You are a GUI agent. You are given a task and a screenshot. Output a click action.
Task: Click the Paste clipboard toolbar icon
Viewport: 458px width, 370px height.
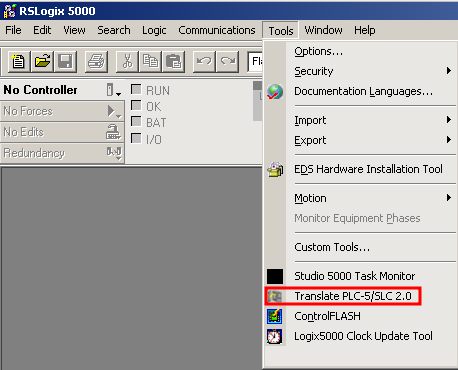pyautogui.click(x=173, y=62)
